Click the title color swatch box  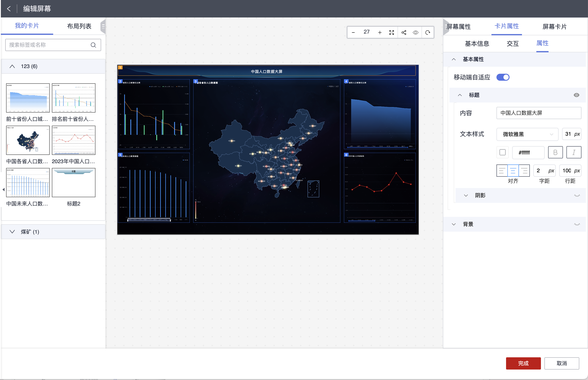coord(502,152)
